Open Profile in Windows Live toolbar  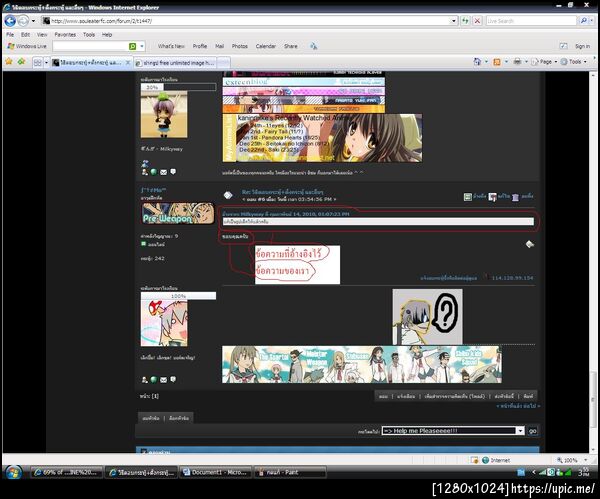click(200, 46)
